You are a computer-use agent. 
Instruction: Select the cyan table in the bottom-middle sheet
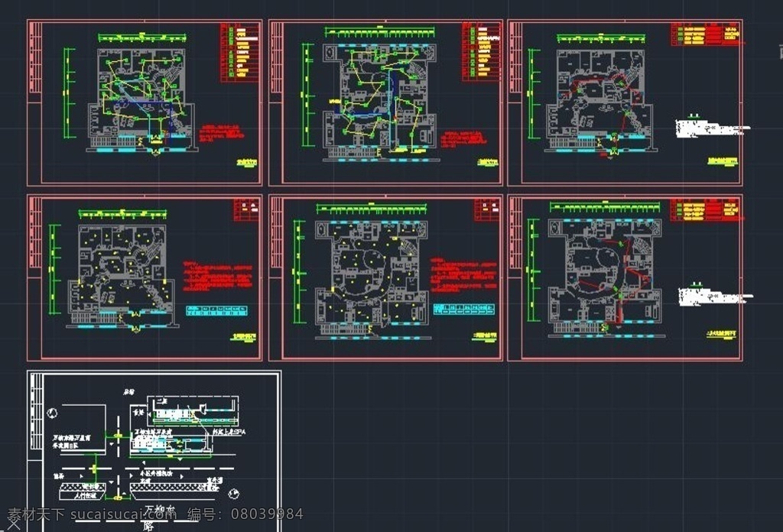pyautogui.click(x=464, y=309)
